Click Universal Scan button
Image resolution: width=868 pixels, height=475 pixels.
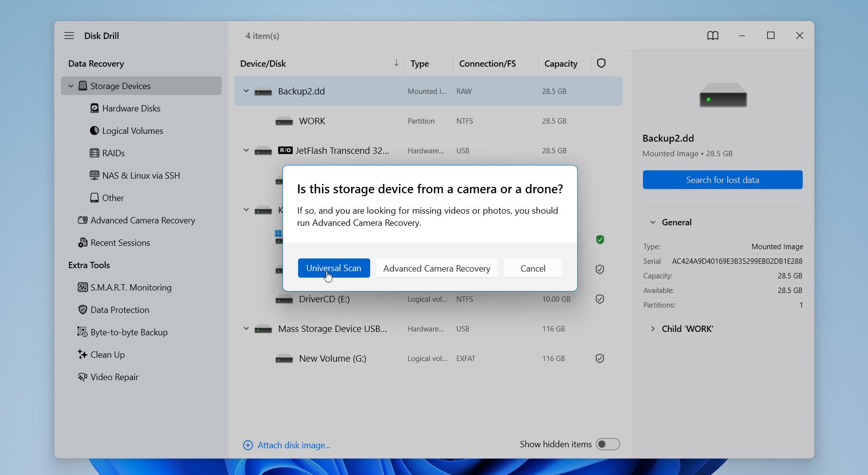click(x=334, y=268)
